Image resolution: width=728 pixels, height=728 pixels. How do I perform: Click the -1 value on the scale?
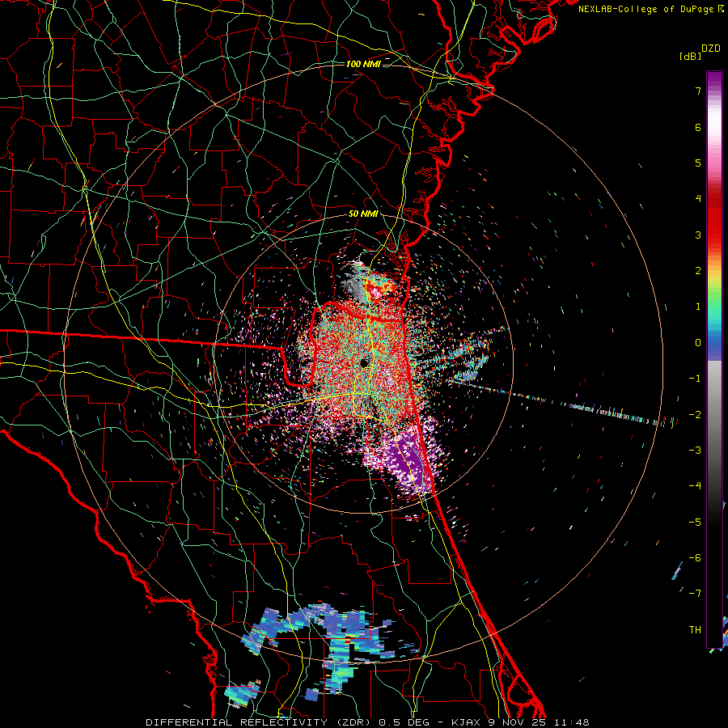[695, 379]
